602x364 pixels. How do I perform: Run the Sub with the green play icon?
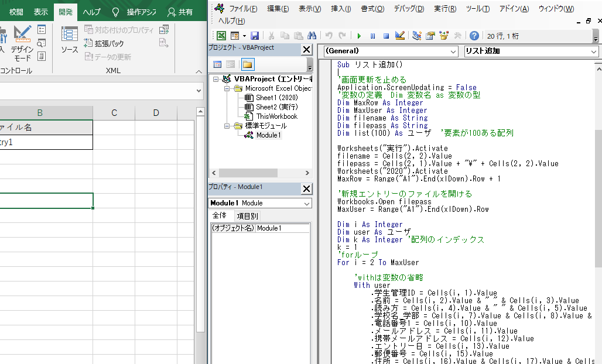359,36
